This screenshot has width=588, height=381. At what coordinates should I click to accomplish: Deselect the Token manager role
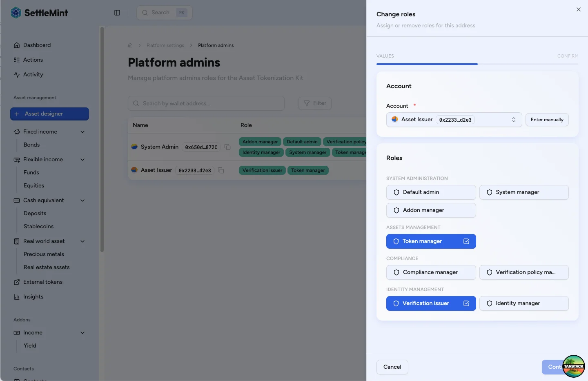coord(431,241)
